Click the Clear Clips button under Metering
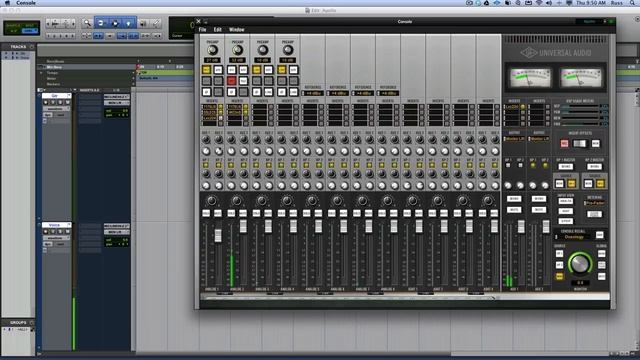The width and height of the screenshot is (640, 360). point(594,214)
